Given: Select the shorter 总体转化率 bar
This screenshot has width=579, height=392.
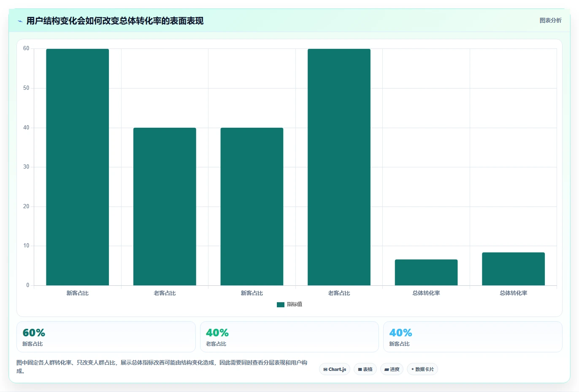Looking at the screenshot, I should pyautogui.click(x=426, y=272).
